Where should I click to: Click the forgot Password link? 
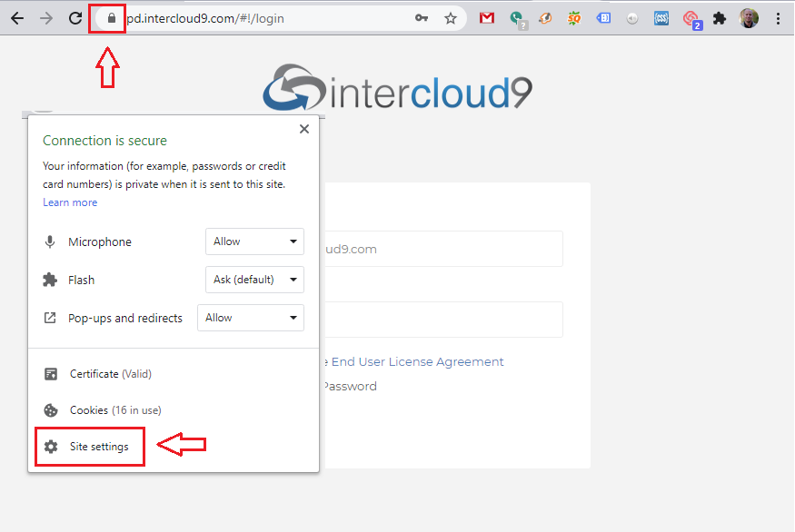[350, 387]
